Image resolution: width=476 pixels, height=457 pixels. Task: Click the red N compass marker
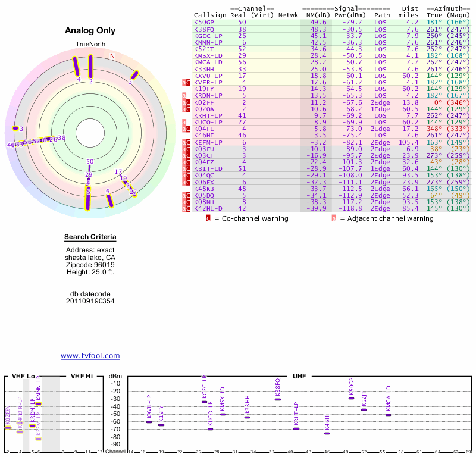point(112,57)
